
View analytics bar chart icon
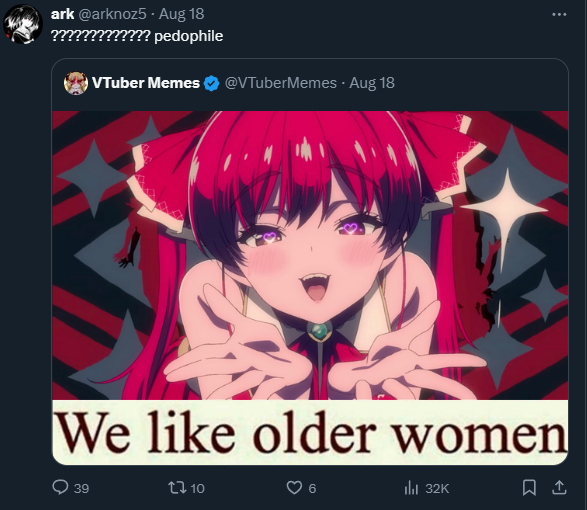tap(411, 488)
